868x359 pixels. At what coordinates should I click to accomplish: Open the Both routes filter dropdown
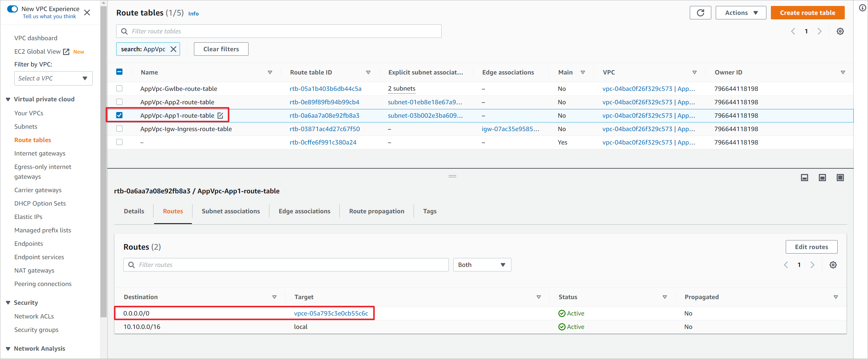(x=482, y=265)
